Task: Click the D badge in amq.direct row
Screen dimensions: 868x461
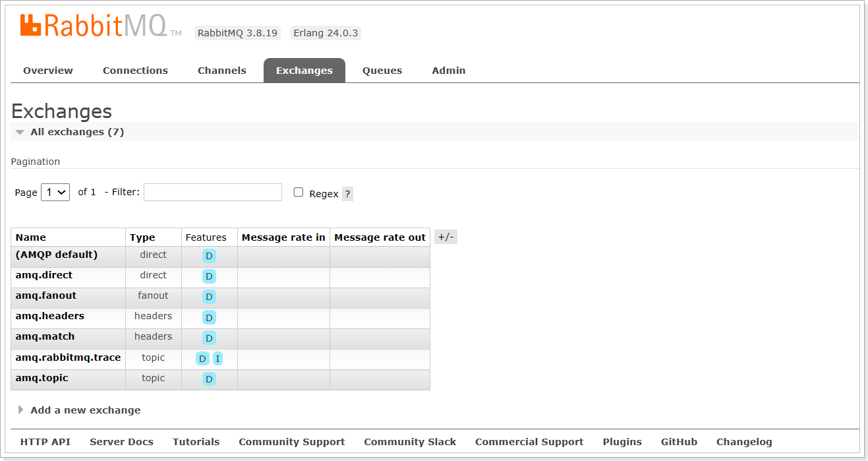Action: pyautogui.click(x=209, y=276)
